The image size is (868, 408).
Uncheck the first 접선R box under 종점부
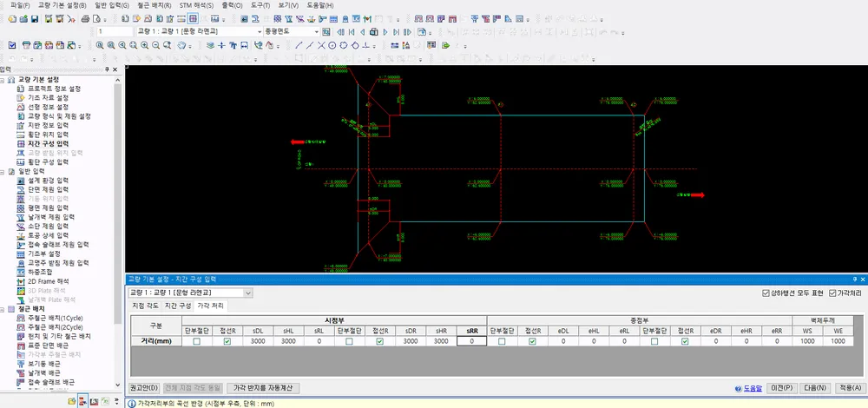(x=533, y=341)
